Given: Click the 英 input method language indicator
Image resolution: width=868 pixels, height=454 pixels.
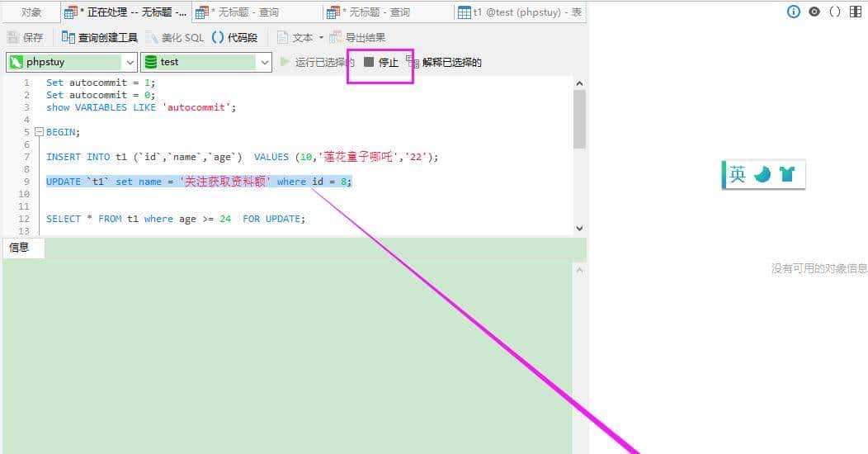Looking at the screenshot, I should (x=738, y=174).
